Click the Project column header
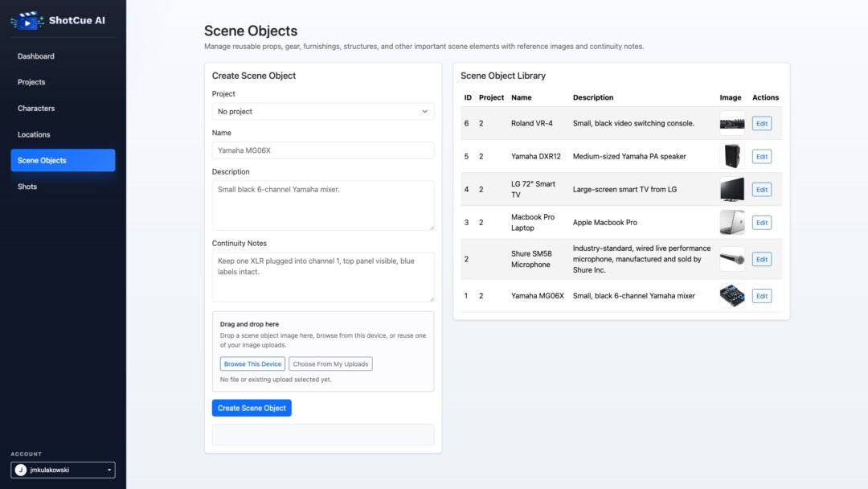This screenshot has height=489, width=868. [x=491, y=97]
